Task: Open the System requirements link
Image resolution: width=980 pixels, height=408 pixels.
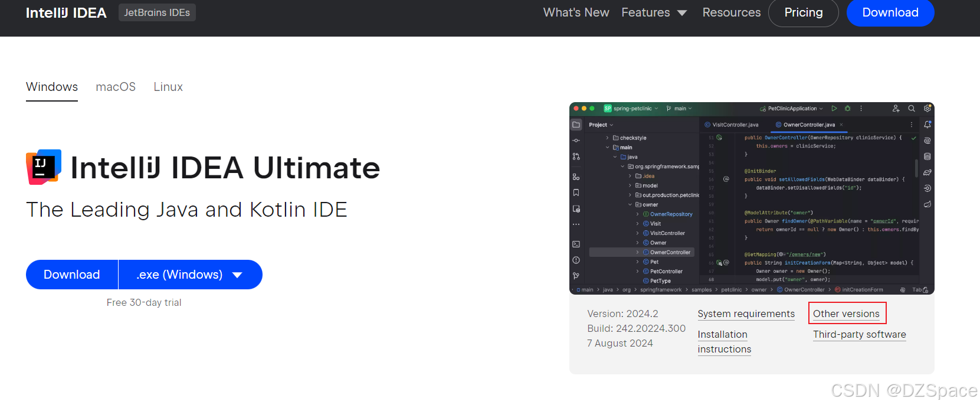Action: (746, 314)
